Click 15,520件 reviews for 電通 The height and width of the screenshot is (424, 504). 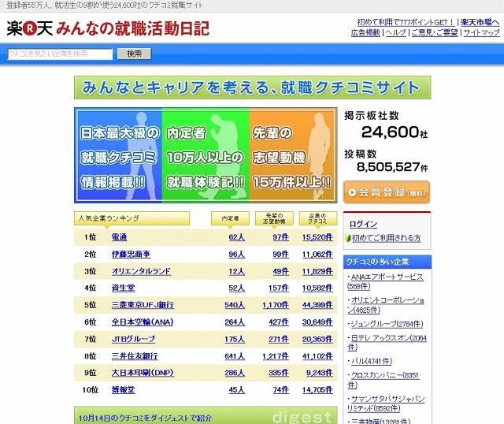(x=317, y=237)
